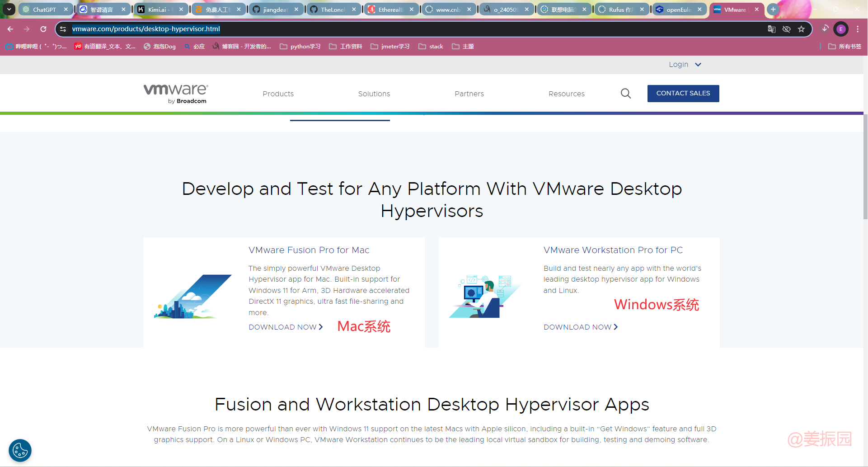Expand the 工作资料 bookmark folder
868x467 pixels.
[x=346, y=47]
